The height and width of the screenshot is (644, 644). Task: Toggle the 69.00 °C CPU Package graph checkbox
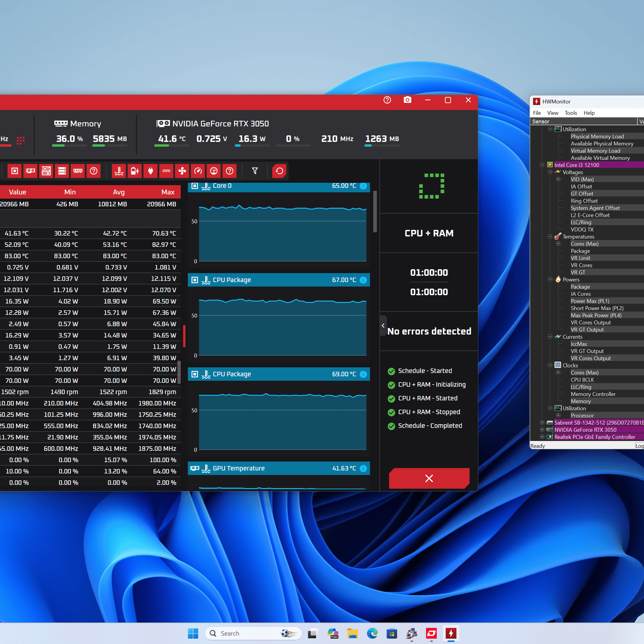point(195,374)
